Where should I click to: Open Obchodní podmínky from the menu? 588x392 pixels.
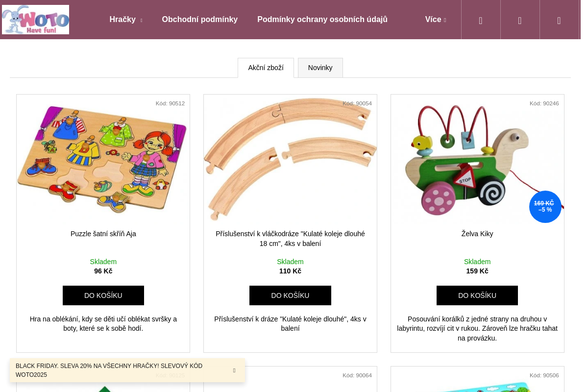coord(199,20)
